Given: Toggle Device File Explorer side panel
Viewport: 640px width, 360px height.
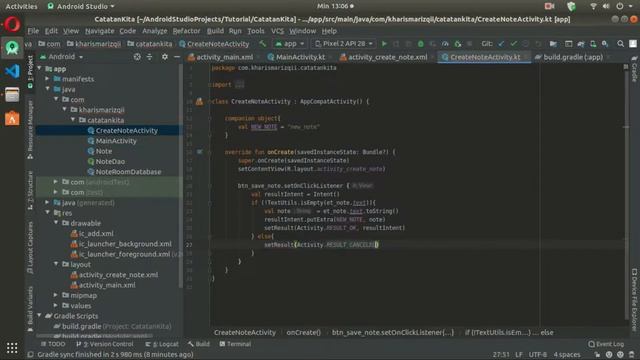Looking at the screenshot, I should coord(634,300).
